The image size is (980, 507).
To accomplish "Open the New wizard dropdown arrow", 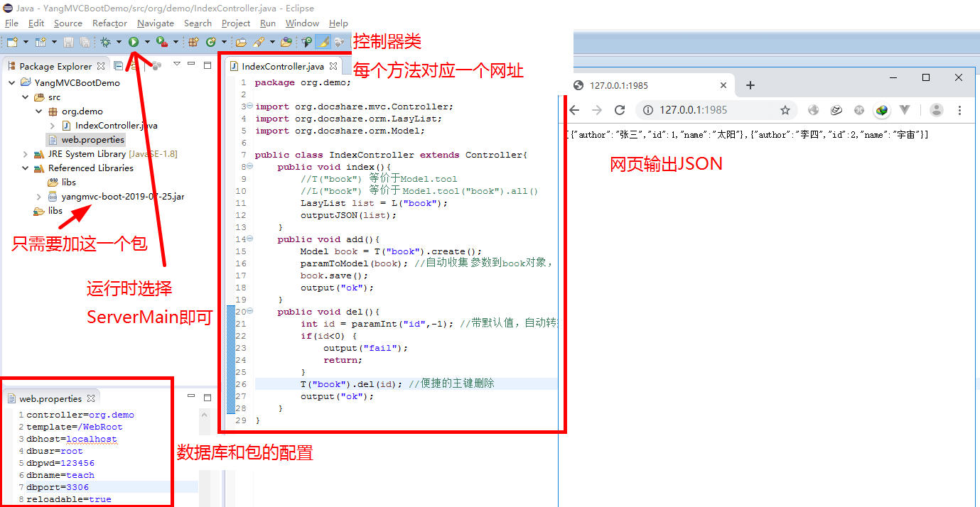I will [x=26, y=42].
